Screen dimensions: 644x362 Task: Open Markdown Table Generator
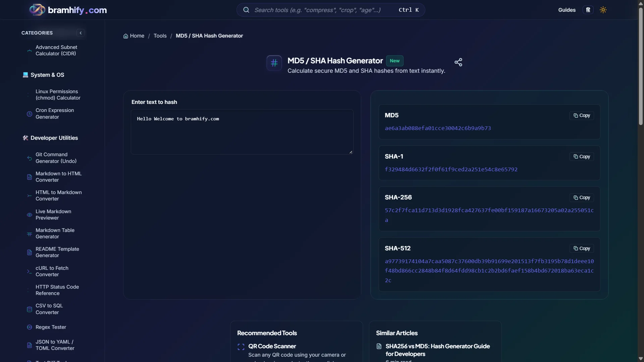tap(55, 234)
